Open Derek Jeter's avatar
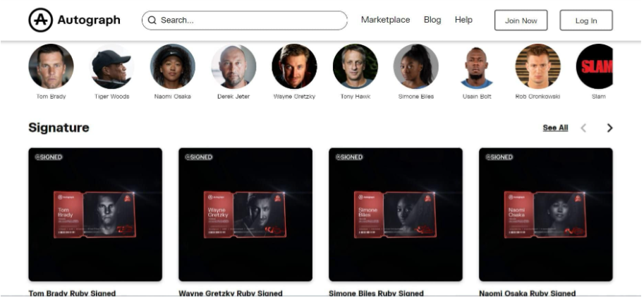This screenshot has width=644, height=300. (233, 66)
